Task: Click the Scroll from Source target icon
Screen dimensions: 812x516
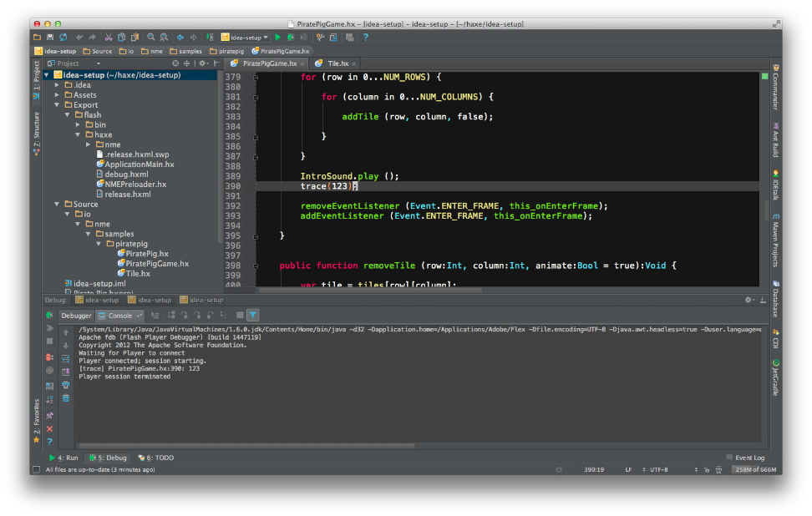Action: pos(175,63)
